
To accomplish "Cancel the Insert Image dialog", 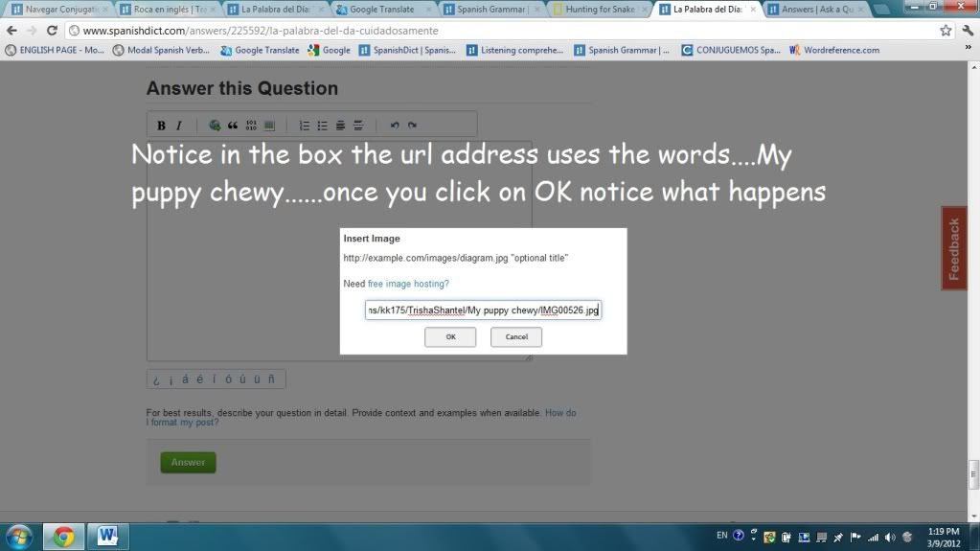I will [516, 337].
